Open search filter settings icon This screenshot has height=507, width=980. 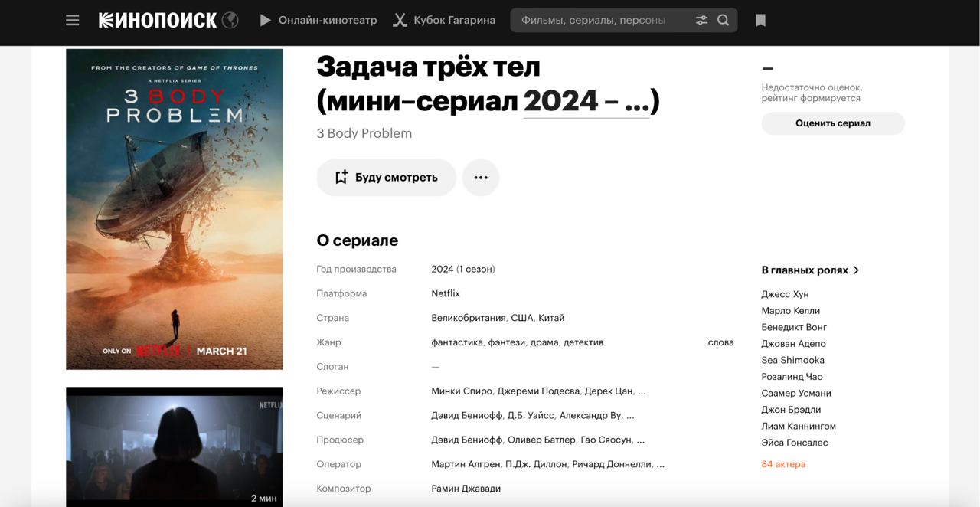701,21
